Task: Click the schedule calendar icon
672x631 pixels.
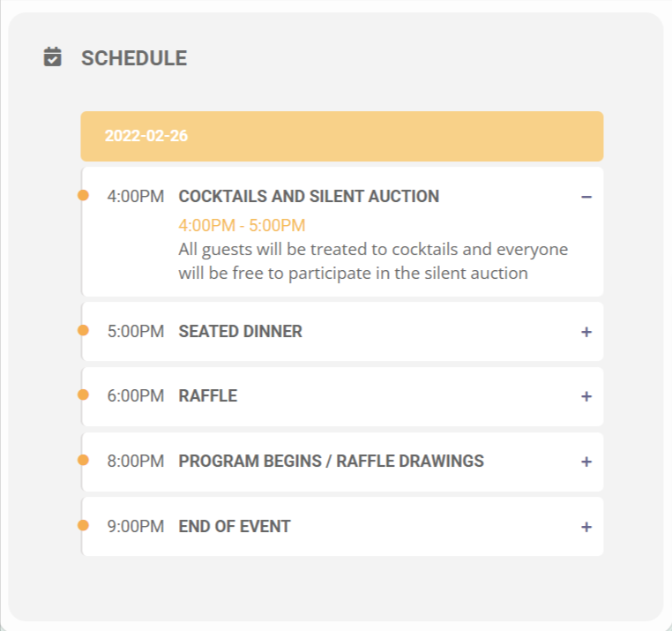Action: point(53,57)
